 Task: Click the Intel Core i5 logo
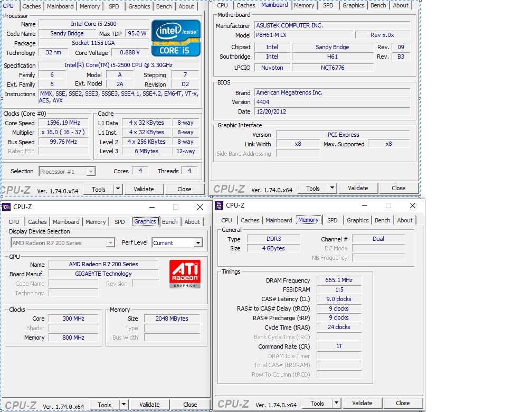coord(176,38)
